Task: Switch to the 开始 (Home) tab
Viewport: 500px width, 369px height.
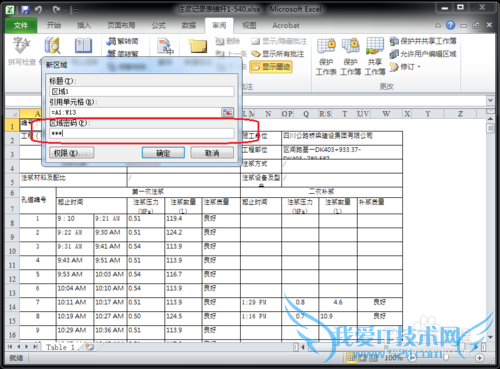Action: [54, 25]
